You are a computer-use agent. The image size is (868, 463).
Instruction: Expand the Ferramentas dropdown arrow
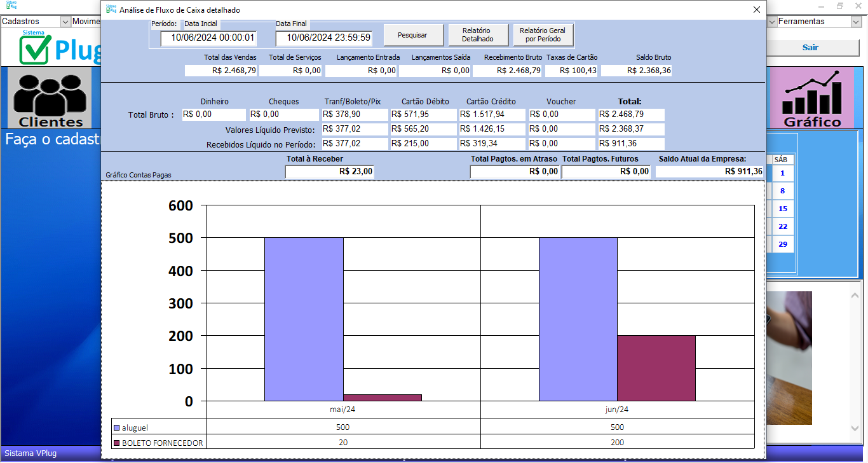point(855,22)
